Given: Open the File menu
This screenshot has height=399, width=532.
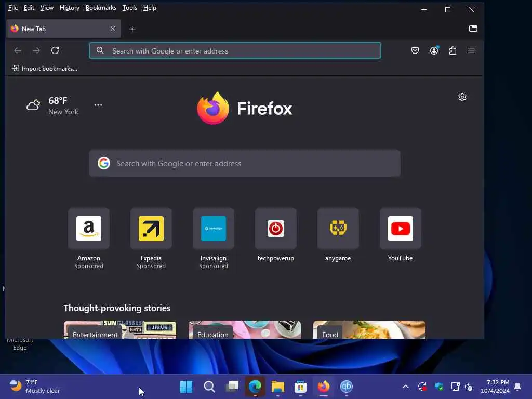Looking at the screenshot, I should [x=13, y=8].
